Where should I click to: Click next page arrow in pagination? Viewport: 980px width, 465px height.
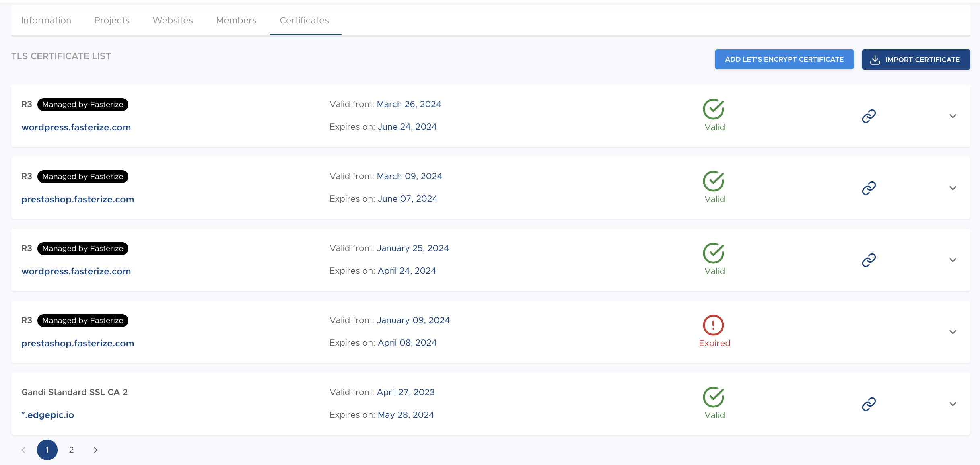click(95, 450)
